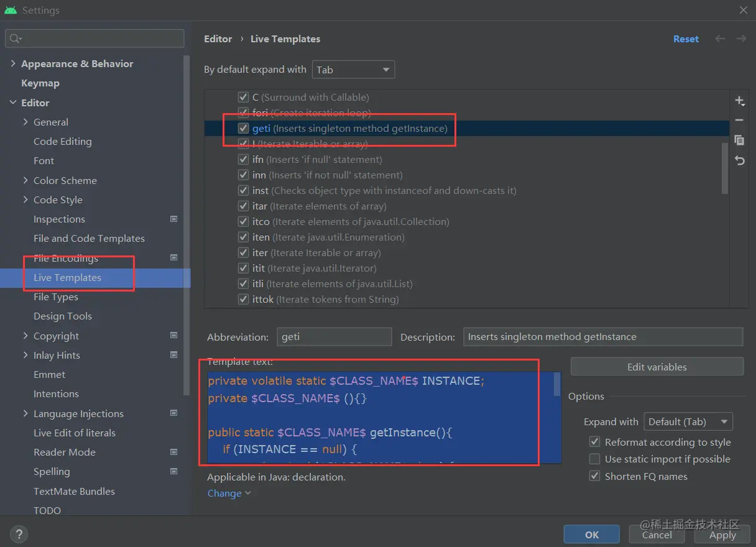The width and height of the screenshot is (756, 547).
Task: Restore deleted templates with undo icon
Action: pyautogui.click(x=739, y=160)
